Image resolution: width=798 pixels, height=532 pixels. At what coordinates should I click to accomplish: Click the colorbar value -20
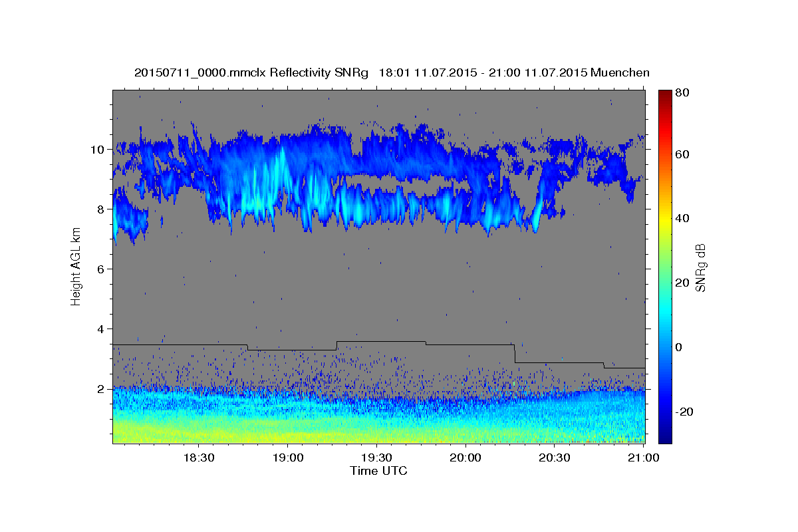click(685, 412)
